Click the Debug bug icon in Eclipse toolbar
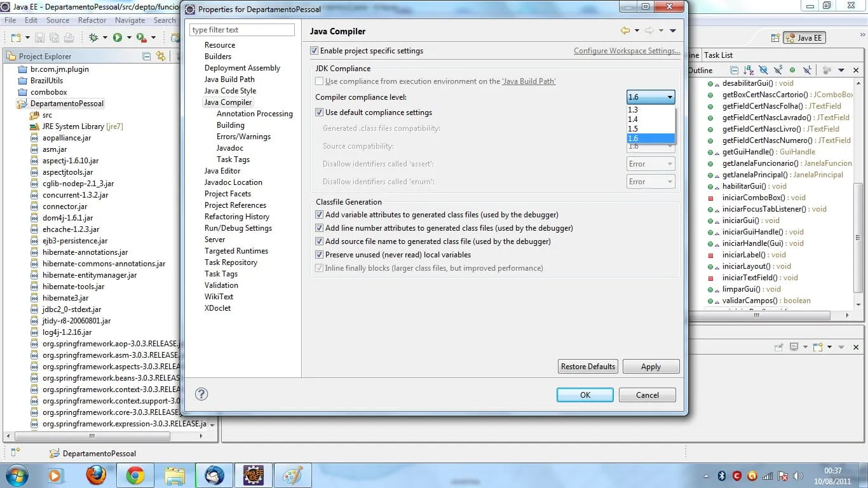868x488 pixels. pyautogui.click(x=94, y=38)
